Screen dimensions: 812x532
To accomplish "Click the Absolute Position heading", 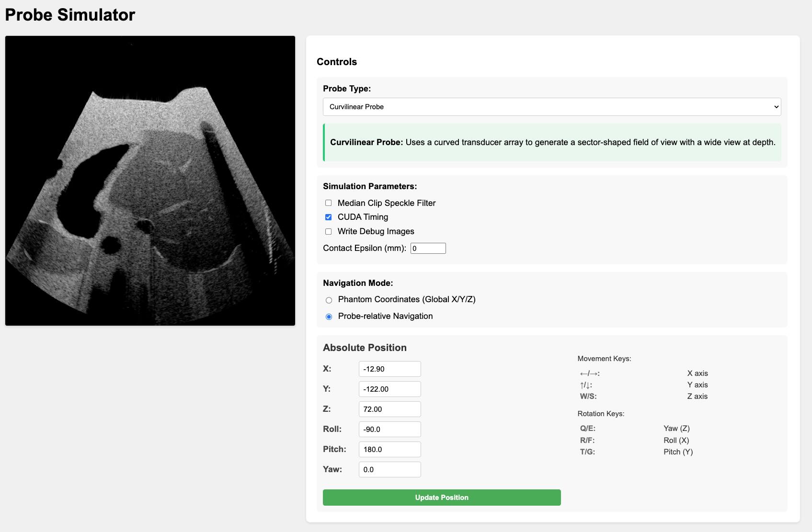I will point(365,348).
